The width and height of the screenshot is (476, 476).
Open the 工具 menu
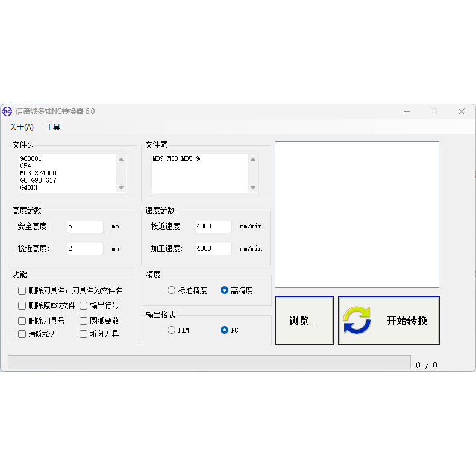pos(53,127)
